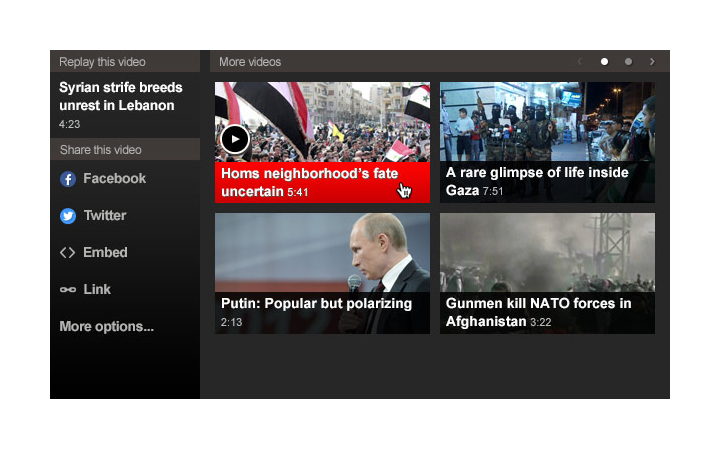Click the Twitter bird icon
The width and height of the screenshot is (720, 449).
coord(68,216)
